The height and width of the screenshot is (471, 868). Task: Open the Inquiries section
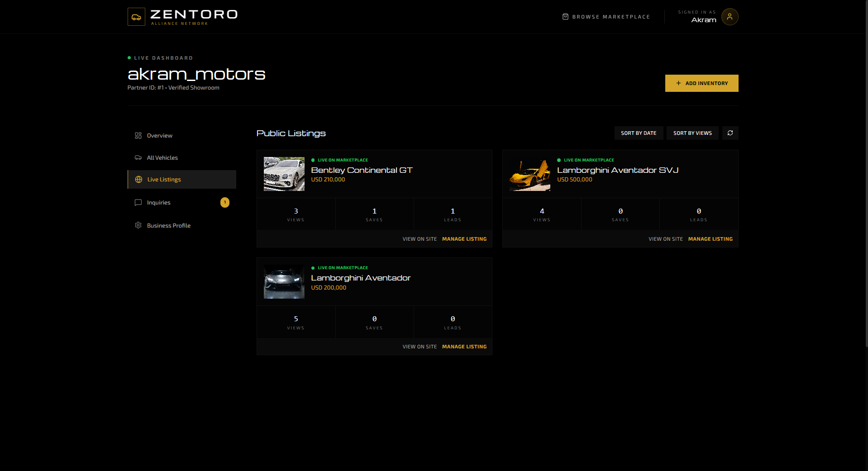click(158, 202)
